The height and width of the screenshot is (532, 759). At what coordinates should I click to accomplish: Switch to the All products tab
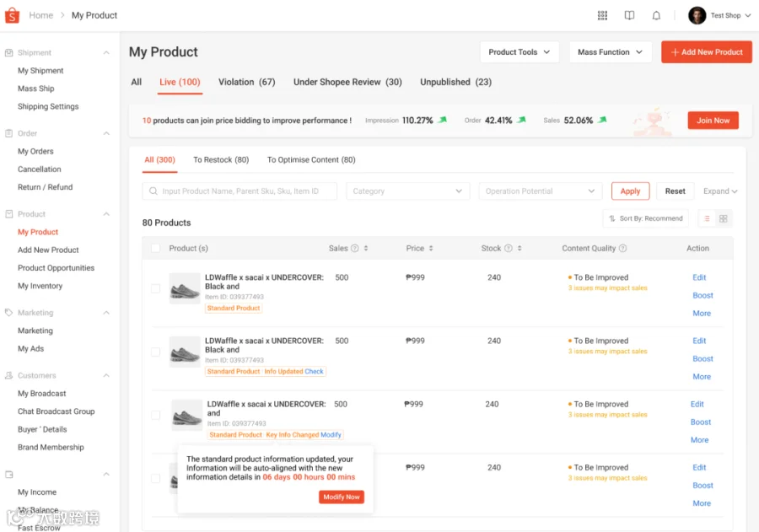pyautogui.click(x=137, y=82)
